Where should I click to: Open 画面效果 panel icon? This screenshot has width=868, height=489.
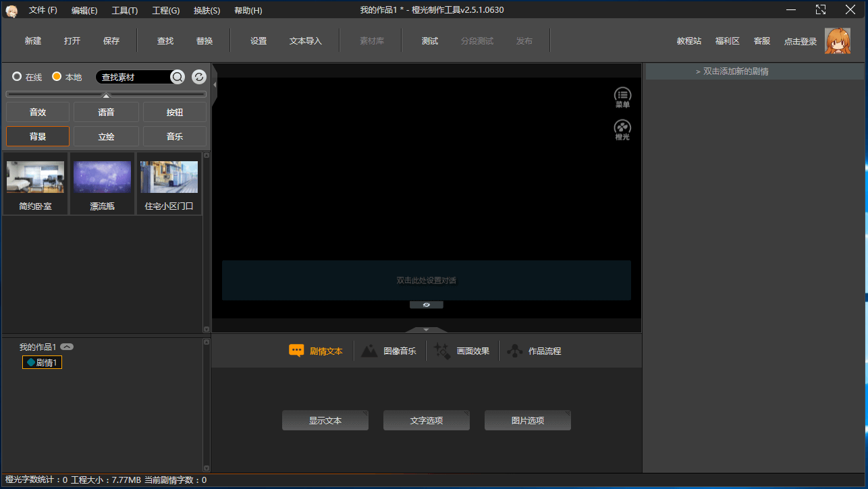pos(443,351)
